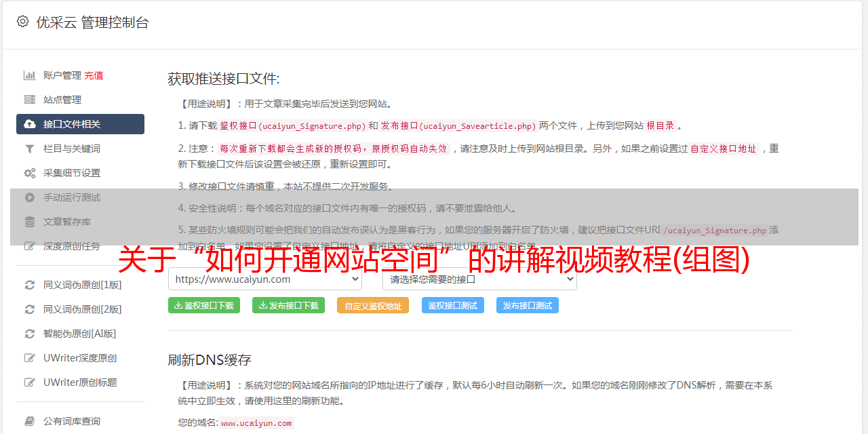
Task: Click the edit icon for UWriter深度原创
Action: coord(30,358)
